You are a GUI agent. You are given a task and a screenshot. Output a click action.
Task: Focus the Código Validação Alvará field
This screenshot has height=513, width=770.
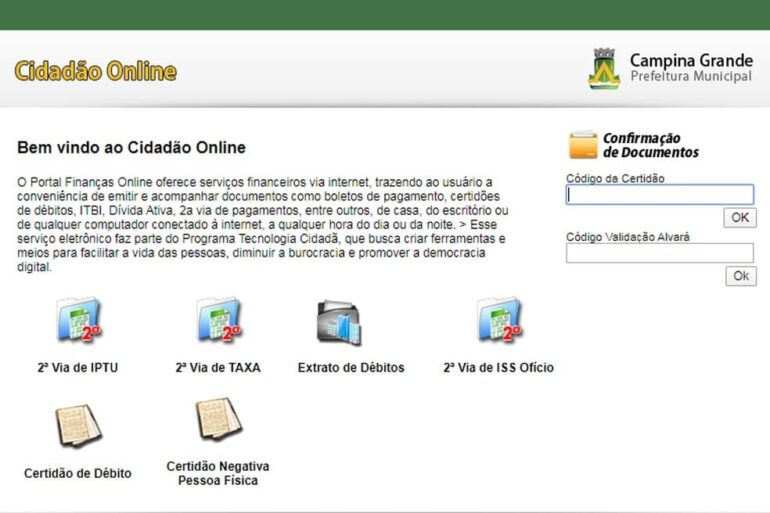(660, 253)
